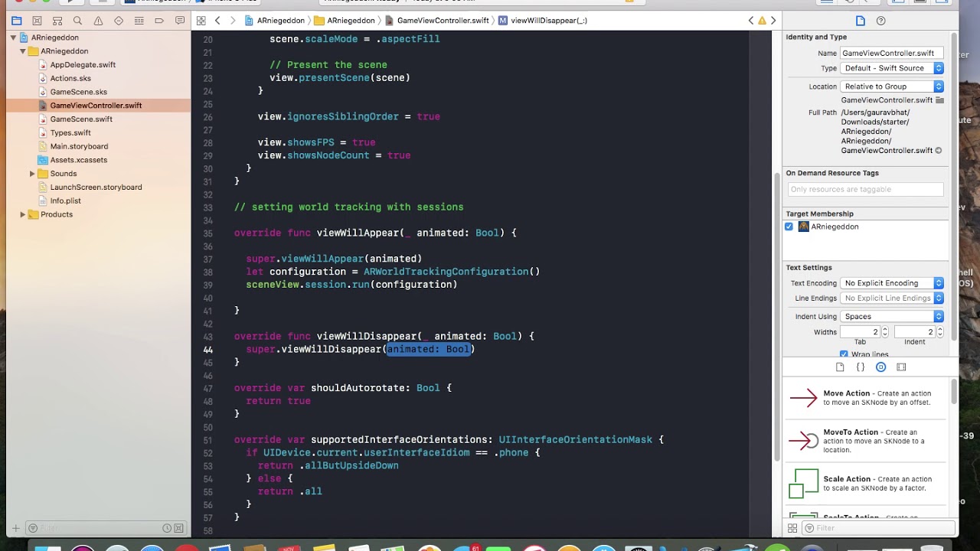Show the Issue navigator warning icon

point(98,21)
